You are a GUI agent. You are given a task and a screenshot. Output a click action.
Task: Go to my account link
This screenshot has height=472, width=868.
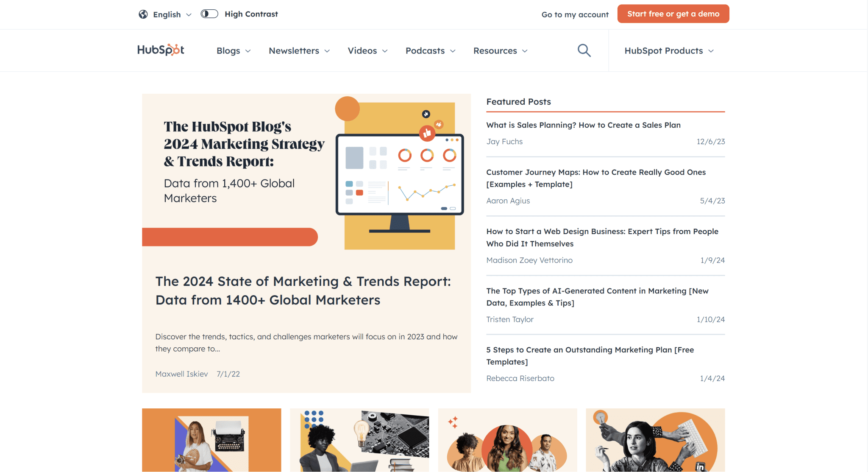coord(575,14)
